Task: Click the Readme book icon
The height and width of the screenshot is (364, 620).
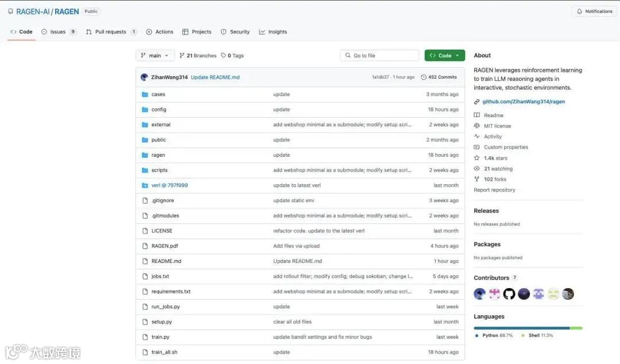Action: pyautogui.click(x=476, y=115)
